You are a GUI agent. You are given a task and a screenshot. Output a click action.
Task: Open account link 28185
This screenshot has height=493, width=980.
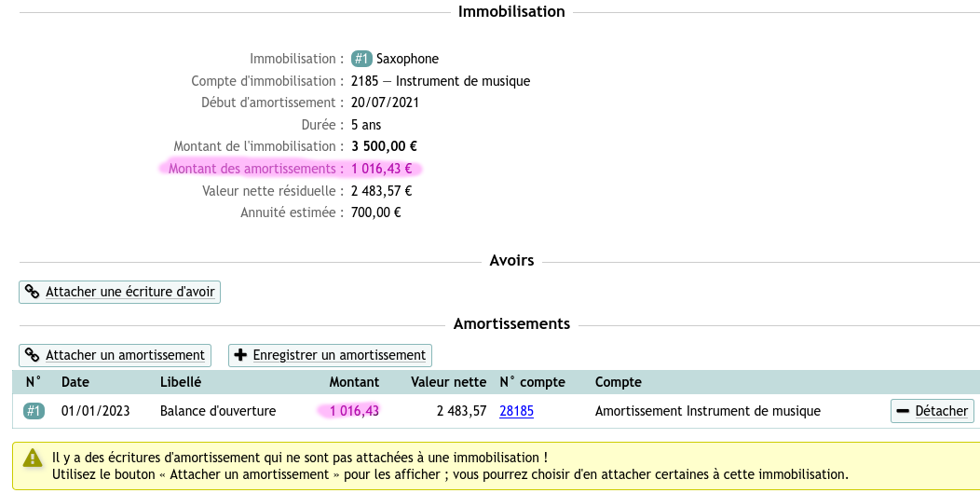tap(516, 411)
